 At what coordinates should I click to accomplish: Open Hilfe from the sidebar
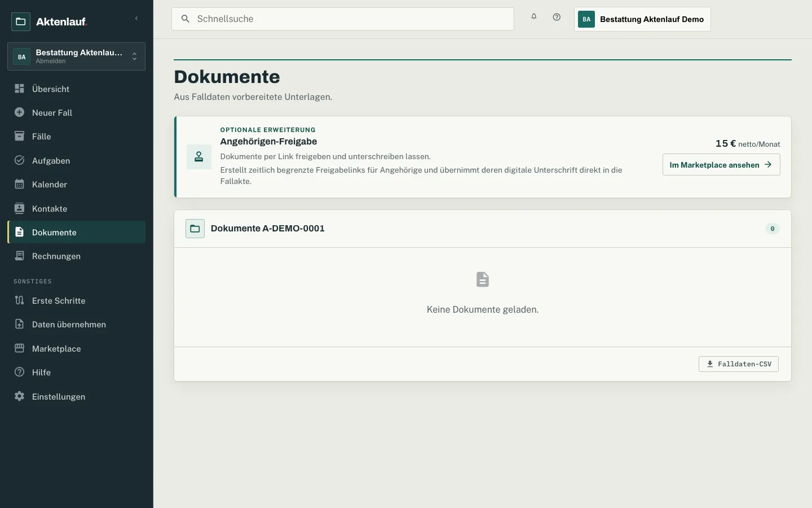click(x=76, y=372)
